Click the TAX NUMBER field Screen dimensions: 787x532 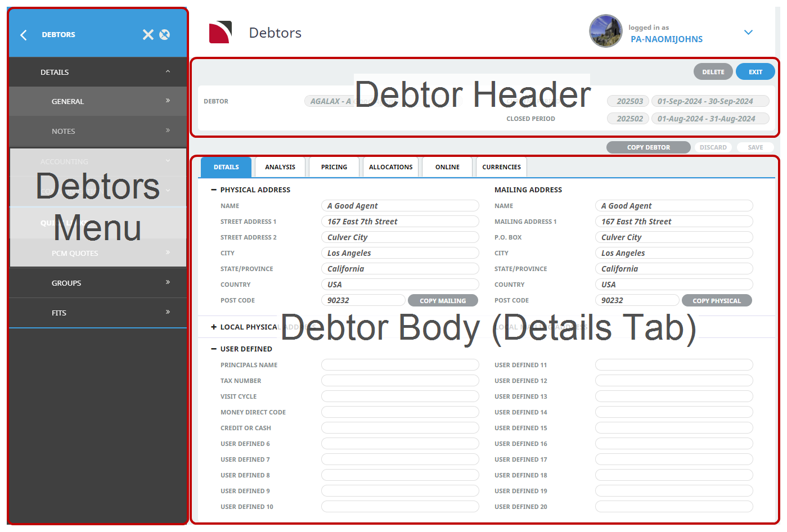[400, 381]
